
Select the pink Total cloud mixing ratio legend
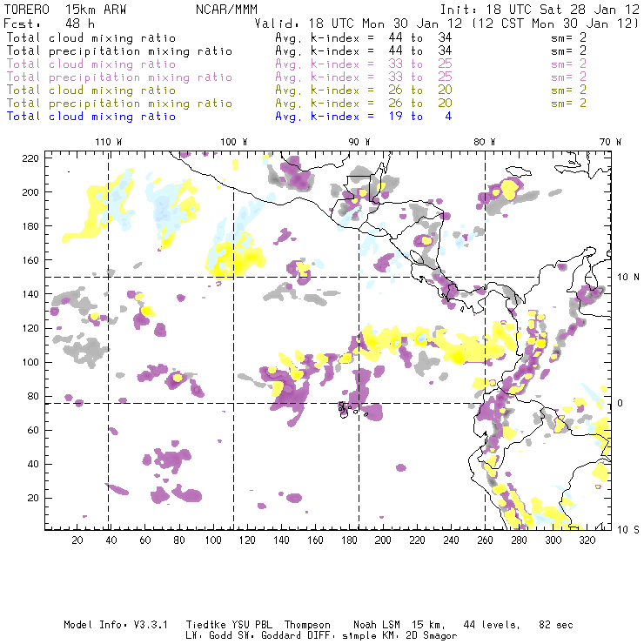(x=91, y=64)
